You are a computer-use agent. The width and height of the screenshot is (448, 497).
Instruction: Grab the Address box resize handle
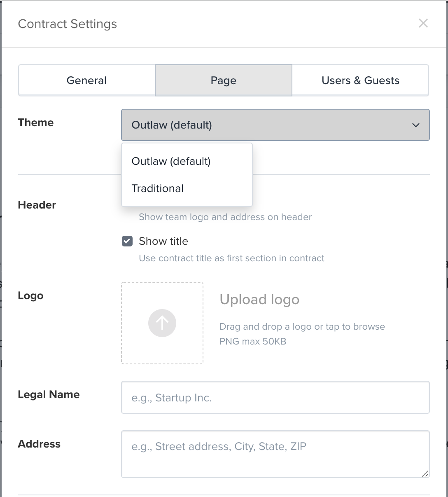(x=425, y=474)
